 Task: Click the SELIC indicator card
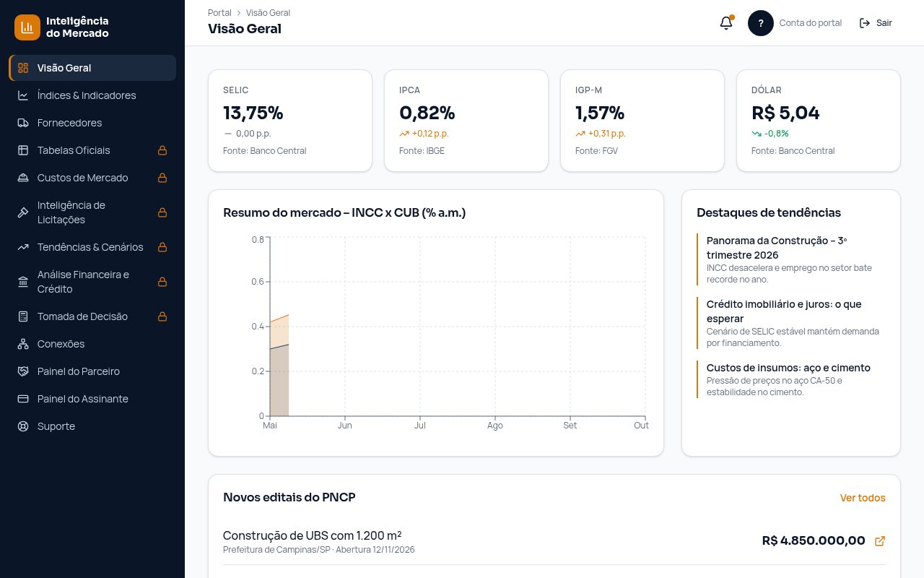point(290,121)
